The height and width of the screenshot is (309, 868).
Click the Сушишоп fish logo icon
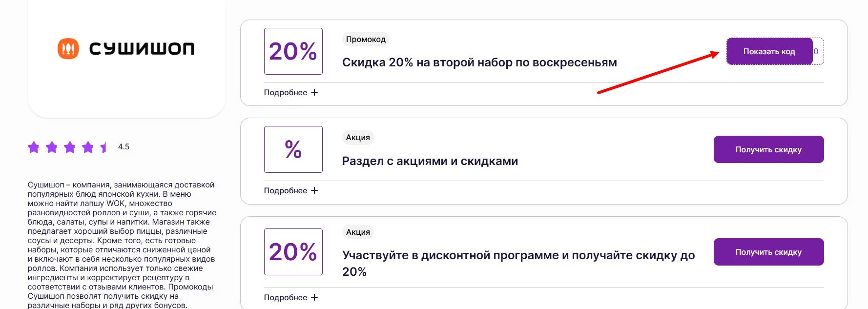pos(69,47)
